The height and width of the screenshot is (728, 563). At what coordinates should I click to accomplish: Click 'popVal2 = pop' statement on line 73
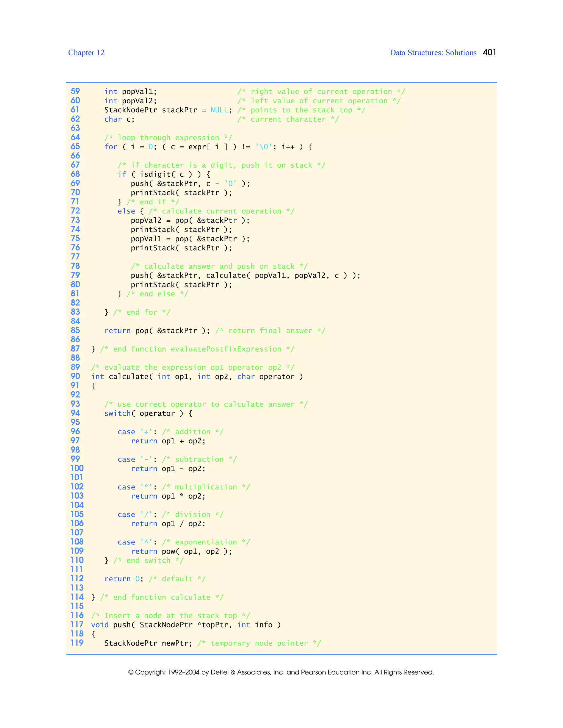tap(190, 220)
